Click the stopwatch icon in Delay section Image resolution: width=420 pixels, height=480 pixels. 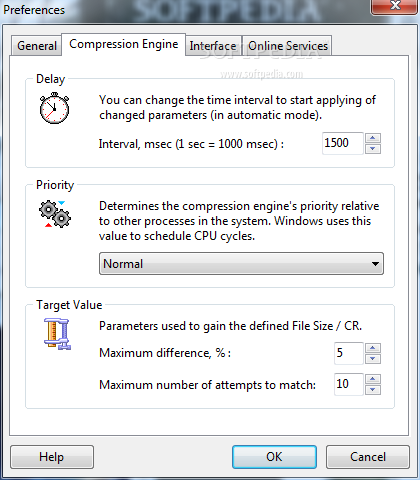pos(54,108)
